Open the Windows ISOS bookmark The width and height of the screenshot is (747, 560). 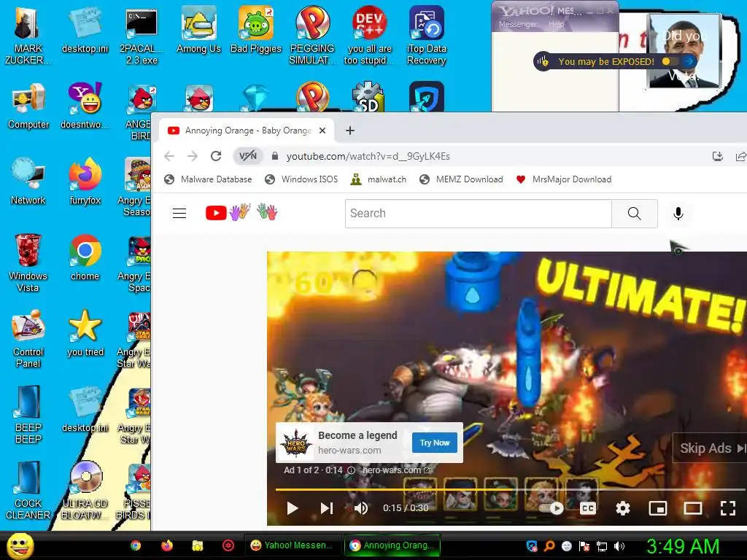point(301,179)
